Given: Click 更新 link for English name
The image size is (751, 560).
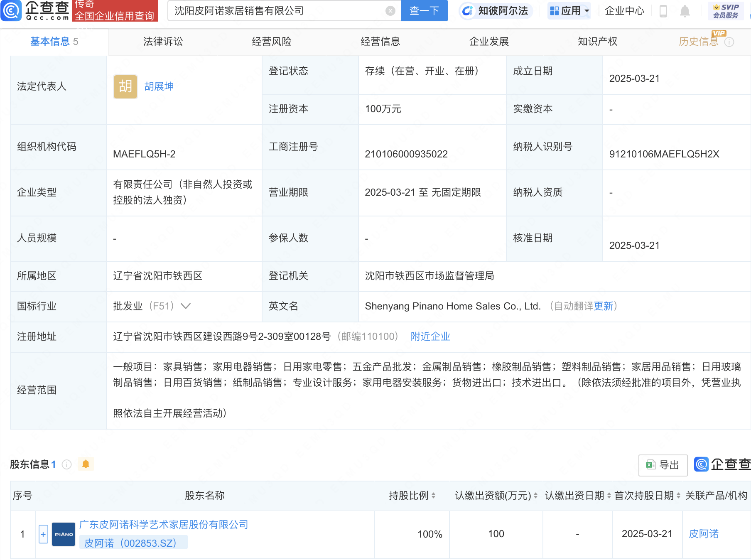Looking at the screenshot, I should pos(604,306).
